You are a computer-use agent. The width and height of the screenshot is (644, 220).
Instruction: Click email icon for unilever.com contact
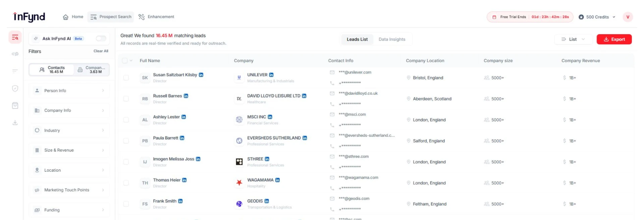(332, 72)
